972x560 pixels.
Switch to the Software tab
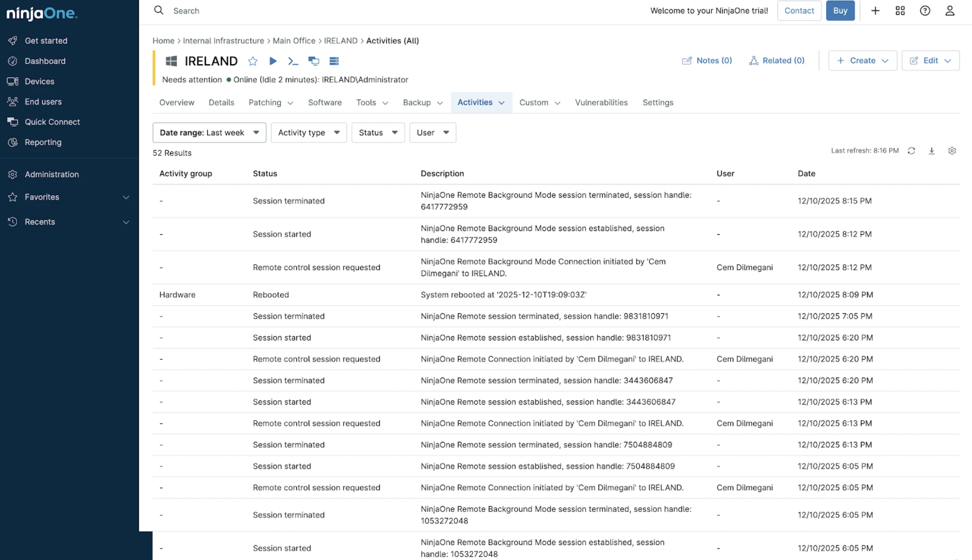click(x=325, y=102)
